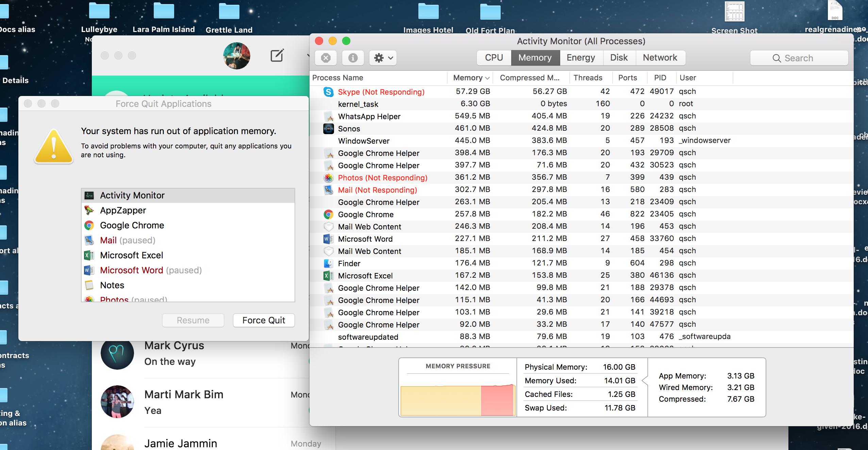868x450 pixels.
Task: Click the Photos icon in Activity Monitor list
Action: coord(328,178)
